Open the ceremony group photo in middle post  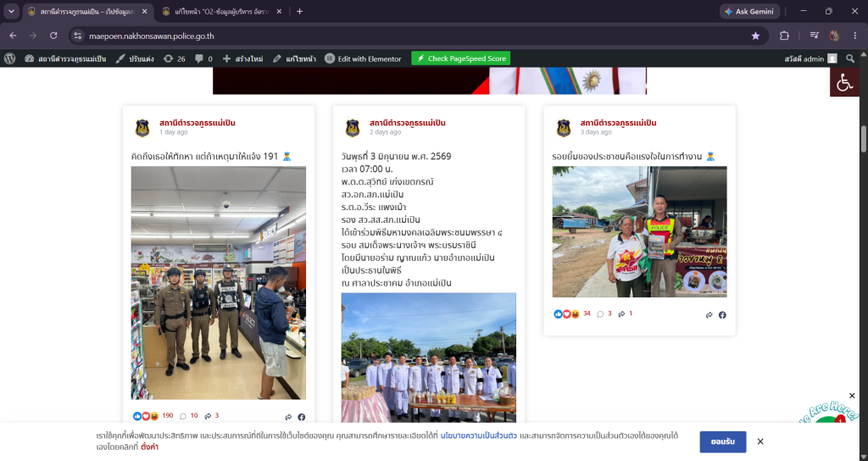tap(428, 358)
